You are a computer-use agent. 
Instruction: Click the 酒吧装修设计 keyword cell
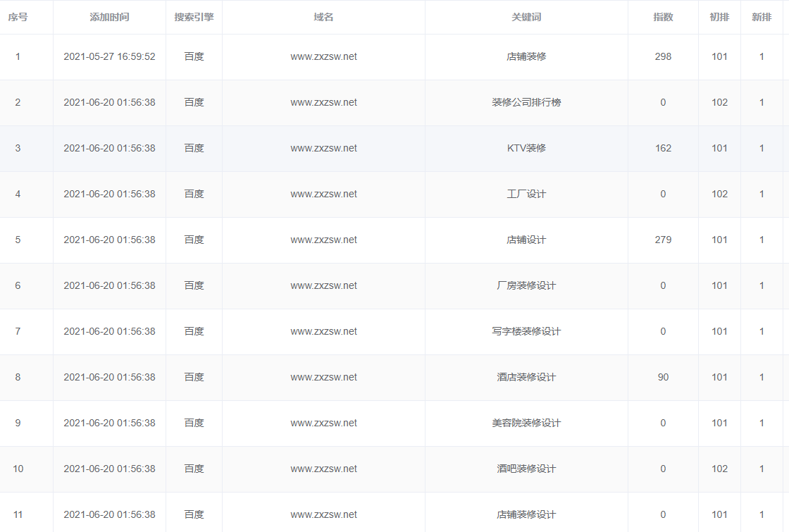tap(526, 469)
